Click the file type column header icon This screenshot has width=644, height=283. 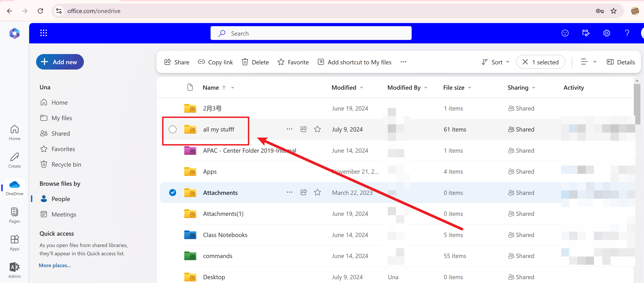click(x=190, y=87)
